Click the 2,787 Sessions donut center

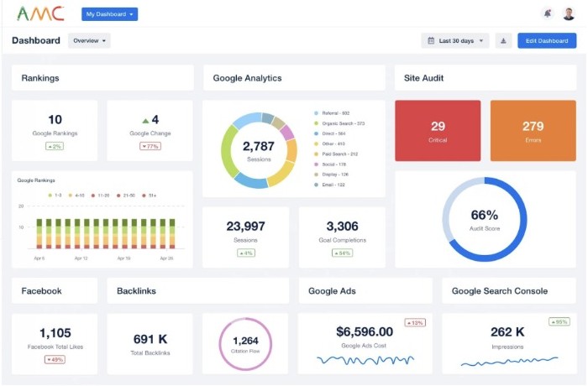(x=259, y=151)
